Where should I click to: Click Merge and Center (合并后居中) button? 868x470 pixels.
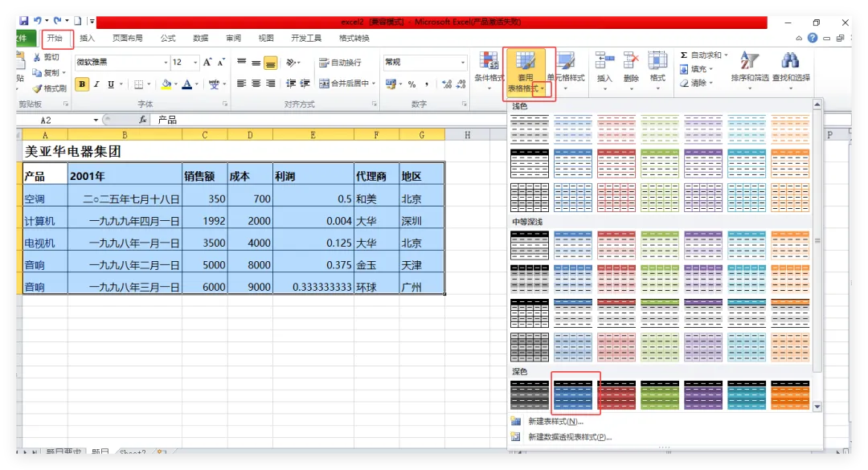(x=344, y=84)
